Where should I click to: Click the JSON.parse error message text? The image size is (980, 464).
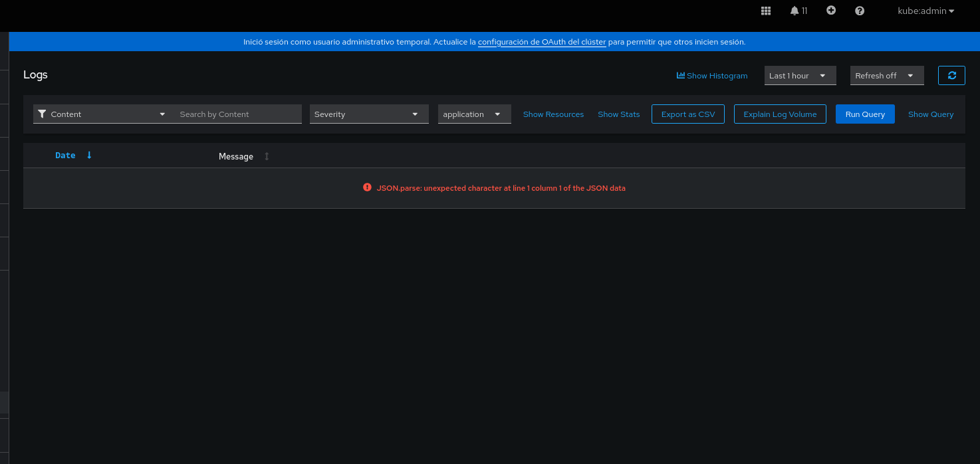[x=501, y=188]
